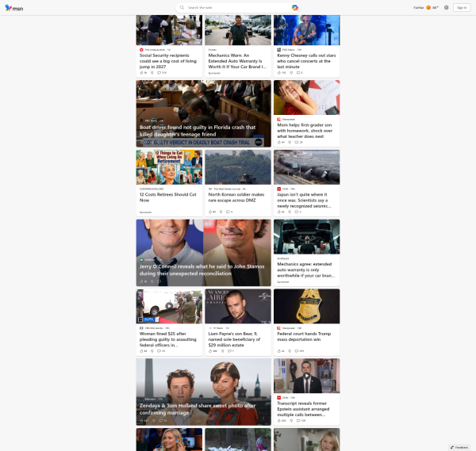Like the North Korean soldier article
Viewport: 476px width, 451px height.
point(210,212)
